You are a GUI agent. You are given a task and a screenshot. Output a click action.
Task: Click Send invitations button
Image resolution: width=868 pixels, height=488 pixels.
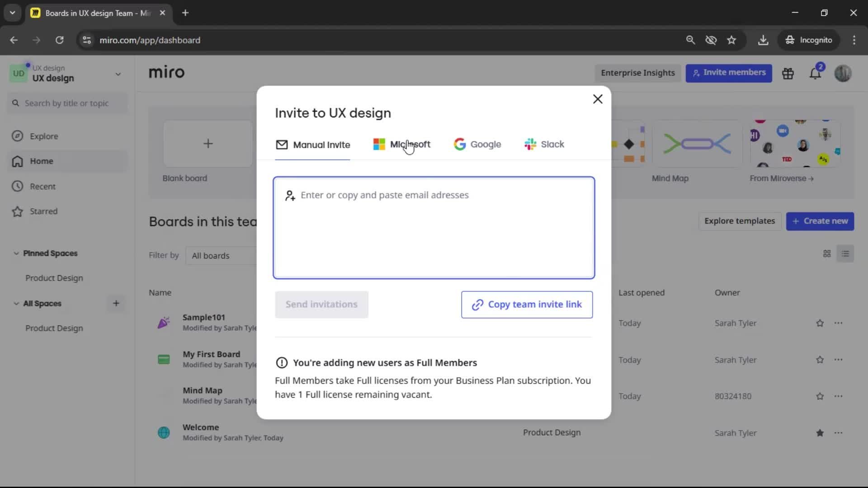(x=321, y=305)
